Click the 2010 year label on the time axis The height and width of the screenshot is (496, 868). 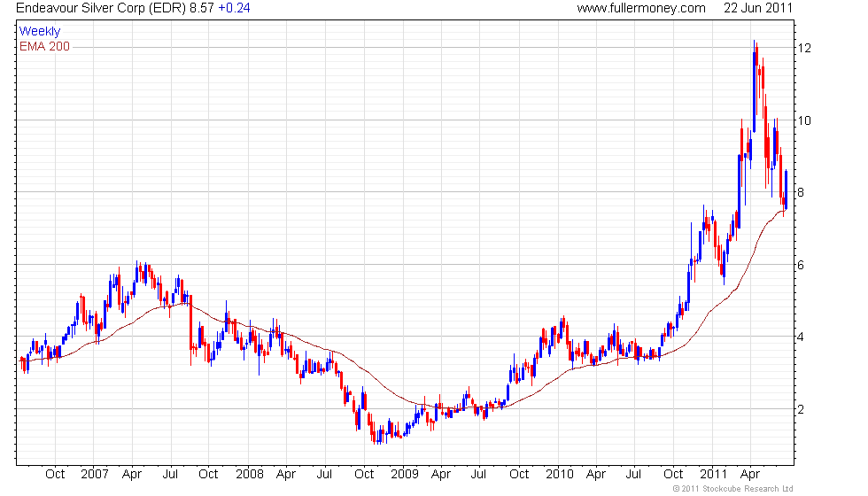point(559,474)
